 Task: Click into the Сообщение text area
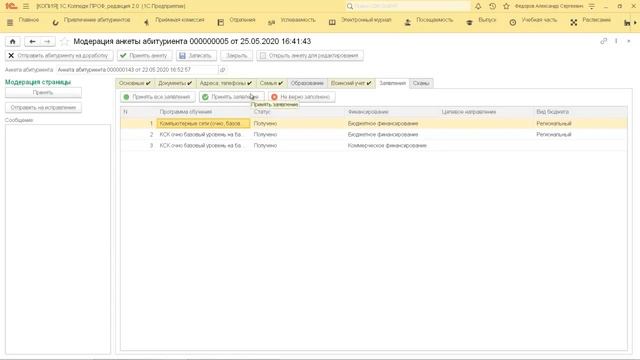[58, 239]
